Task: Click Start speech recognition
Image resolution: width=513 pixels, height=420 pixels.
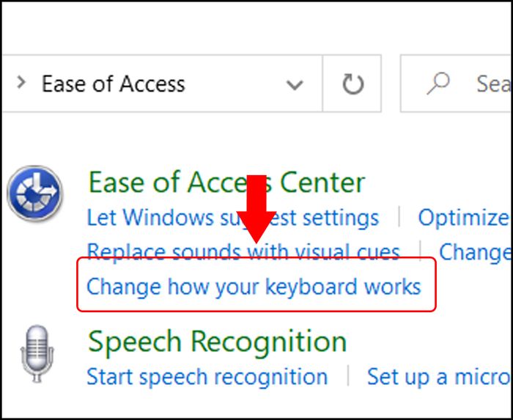Action: coord(207,377)
